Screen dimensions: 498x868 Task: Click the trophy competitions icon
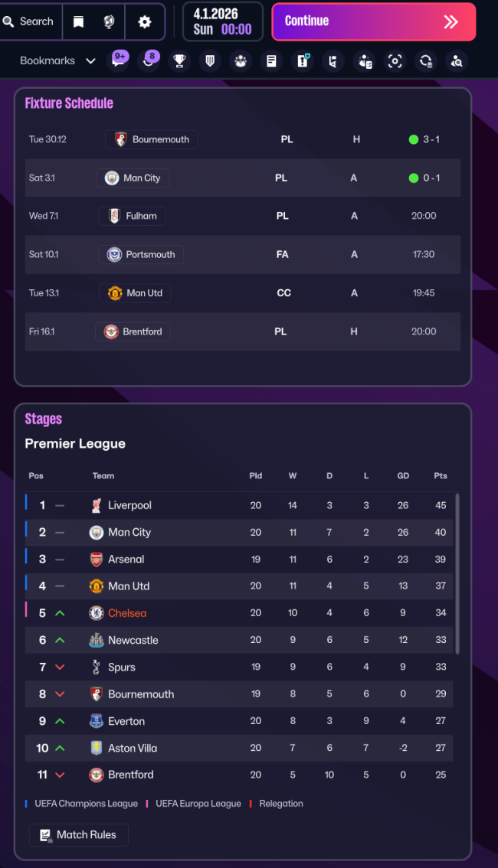(179, 61)
